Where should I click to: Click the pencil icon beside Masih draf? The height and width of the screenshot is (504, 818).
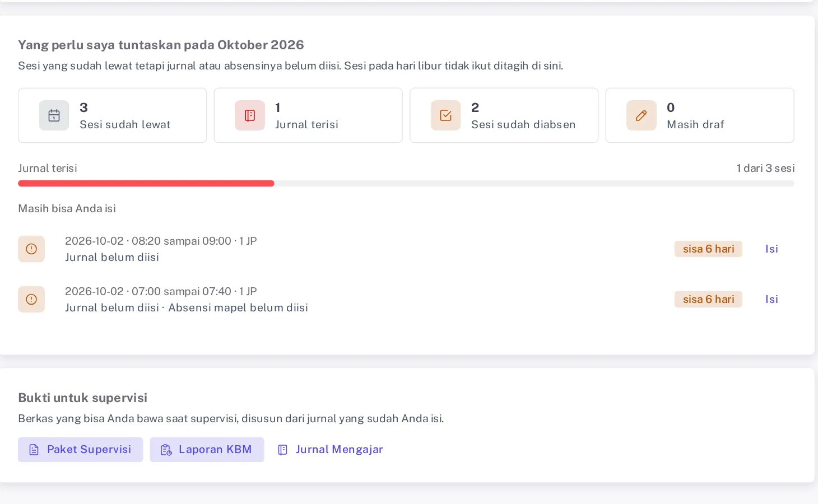[x=642, y=115]
